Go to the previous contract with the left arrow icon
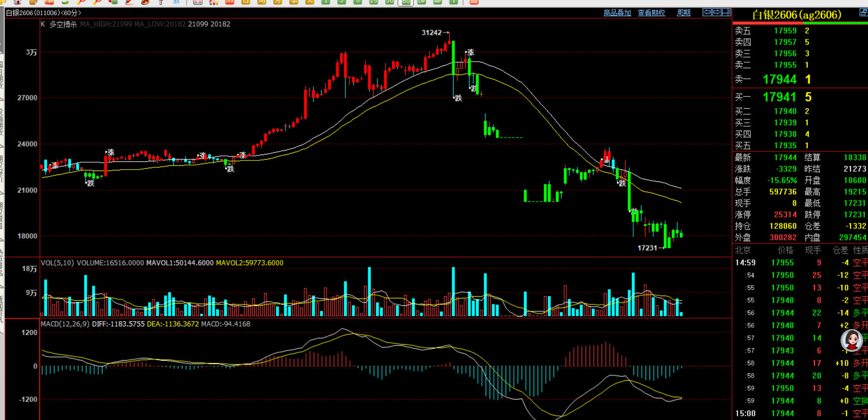The height and width of the screenshot is (420, 868). (707, 12)
